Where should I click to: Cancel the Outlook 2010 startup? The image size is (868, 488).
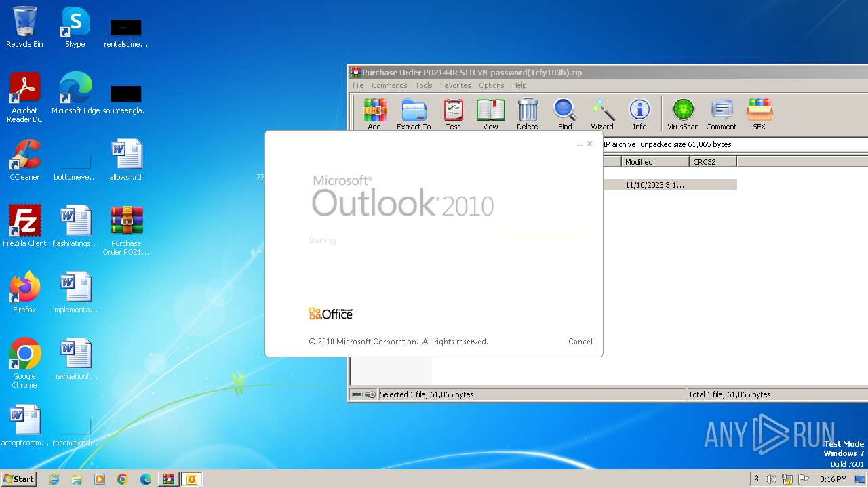(580, 342)
